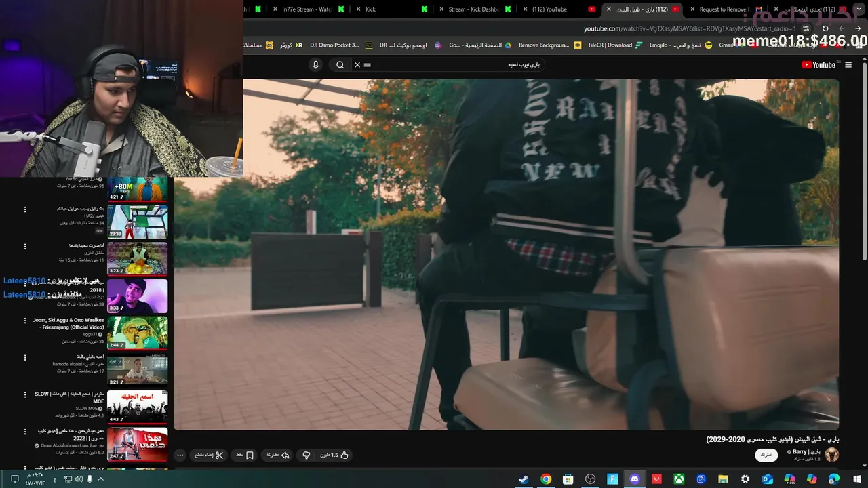Click the YouTube search magnifier icon
The height and width of the screenshot is (488, 868).
click(x=340, y=65)
